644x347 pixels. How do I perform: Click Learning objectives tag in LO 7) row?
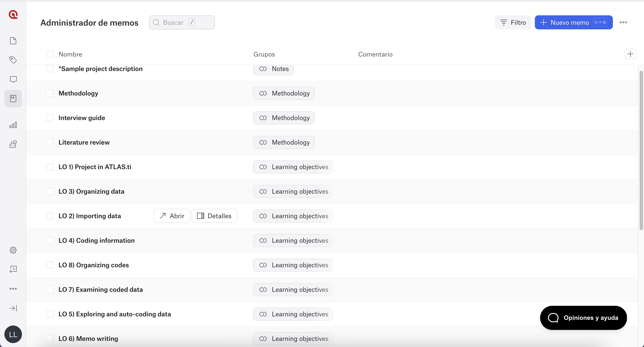(x=293, y=290)
